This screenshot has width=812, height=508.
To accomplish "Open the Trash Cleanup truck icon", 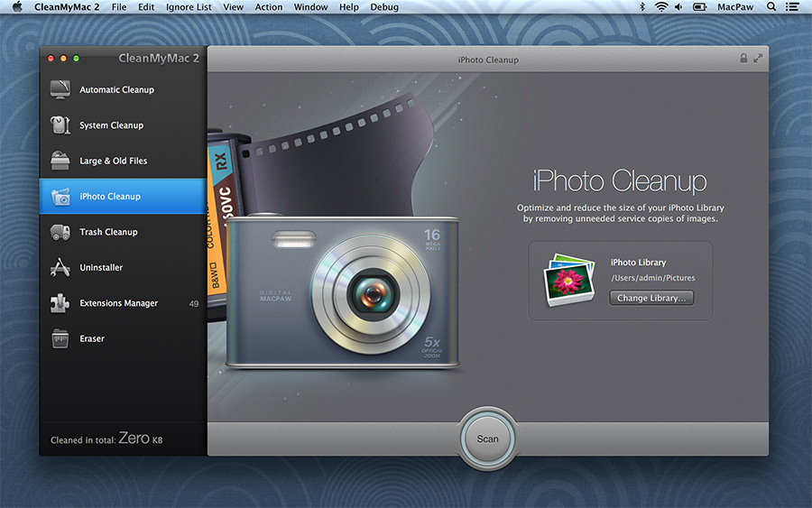I will (x=60, y=232).
